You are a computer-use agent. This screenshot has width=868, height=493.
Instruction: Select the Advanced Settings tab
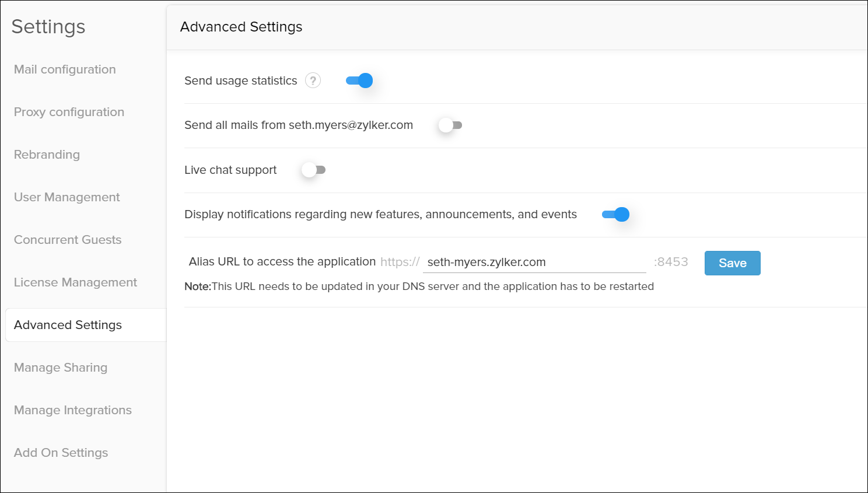pyautogui.click(x=68, y=325)
